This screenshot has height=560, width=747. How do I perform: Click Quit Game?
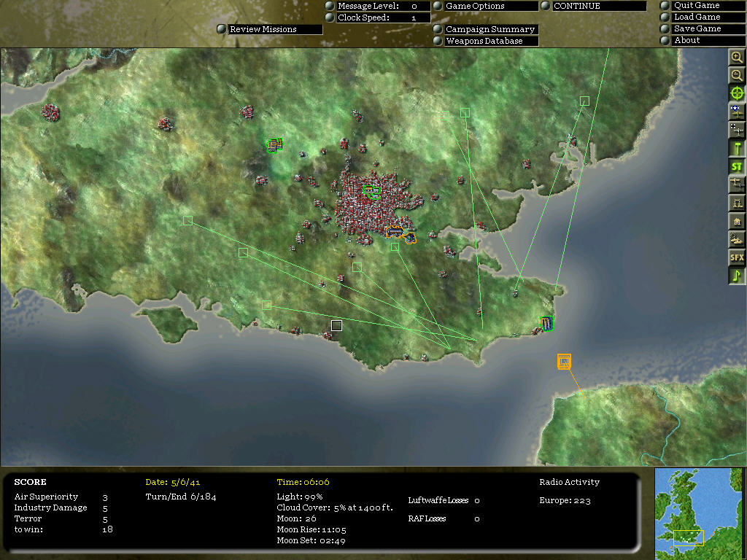point(709,5)
